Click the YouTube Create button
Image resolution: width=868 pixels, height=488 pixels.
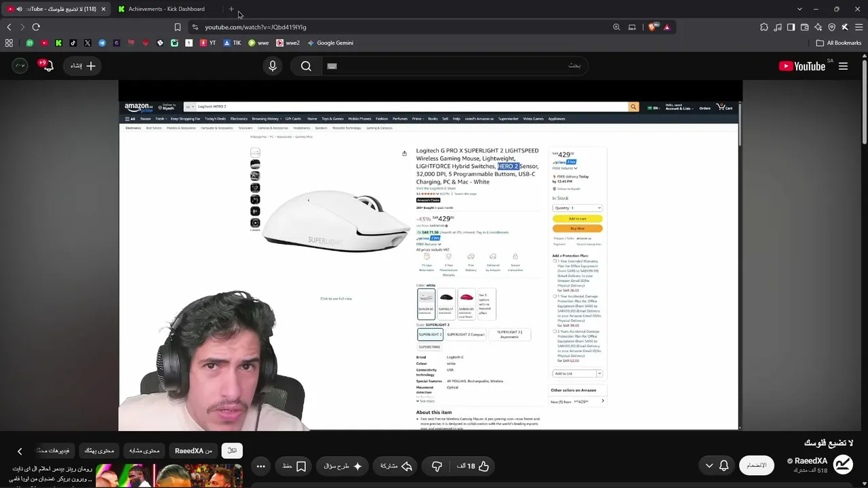pos(83,66)
